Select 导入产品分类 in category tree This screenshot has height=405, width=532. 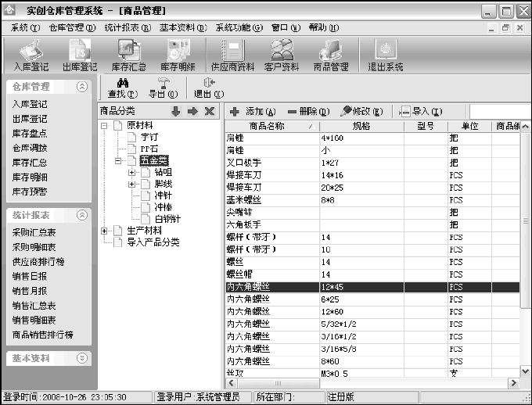click(x=153, y=242)
